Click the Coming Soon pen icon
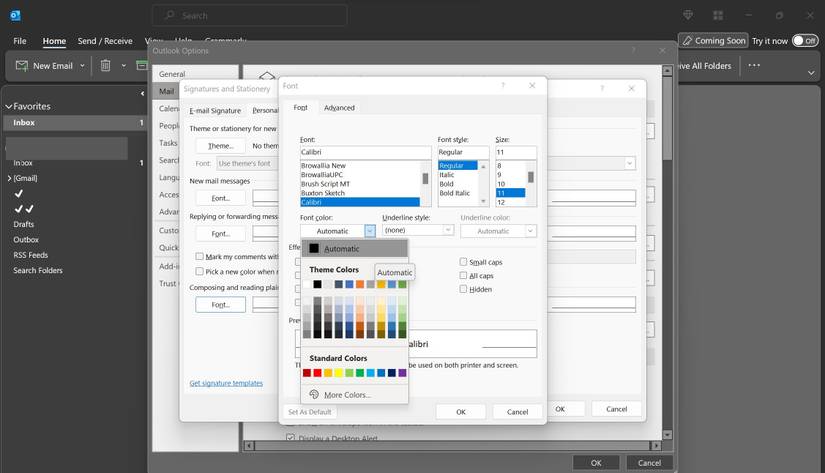825x473 pixels. click(x=687, y=41)
